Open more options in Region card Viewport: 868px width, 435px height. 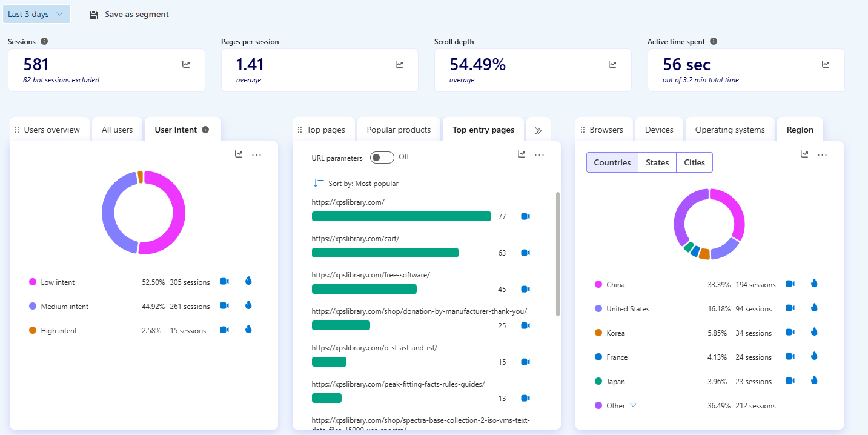(x=822, y=154)
